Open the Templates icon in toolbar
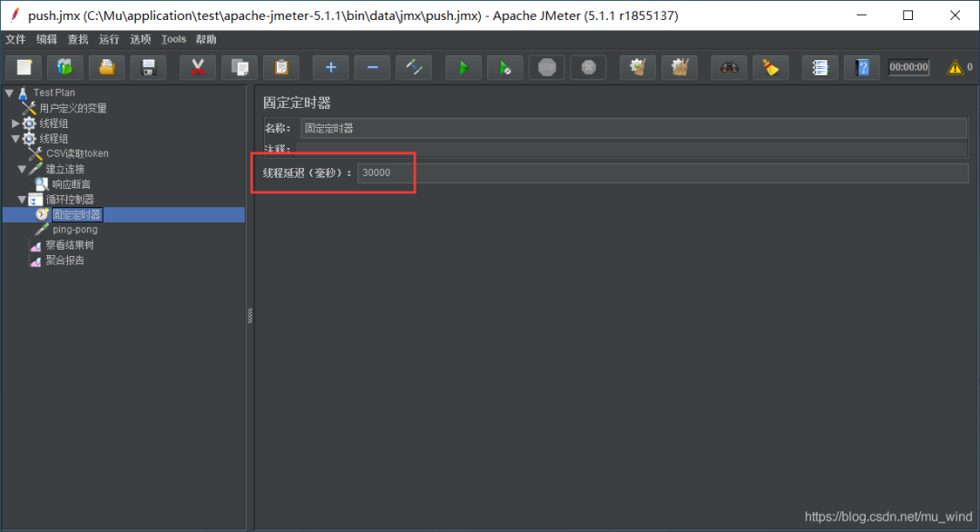The height and width of the screenshot is (532, 980). (x=65, y=67)
